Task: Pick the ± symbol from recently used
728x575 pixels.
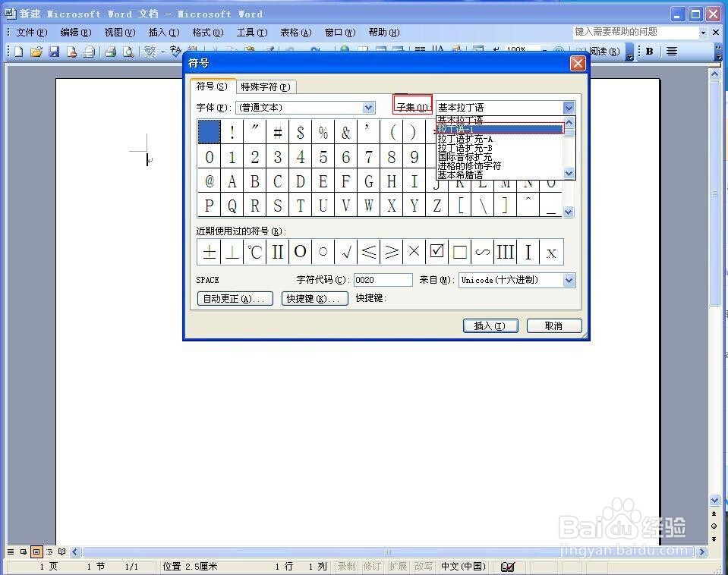Action: click(209, 252)
